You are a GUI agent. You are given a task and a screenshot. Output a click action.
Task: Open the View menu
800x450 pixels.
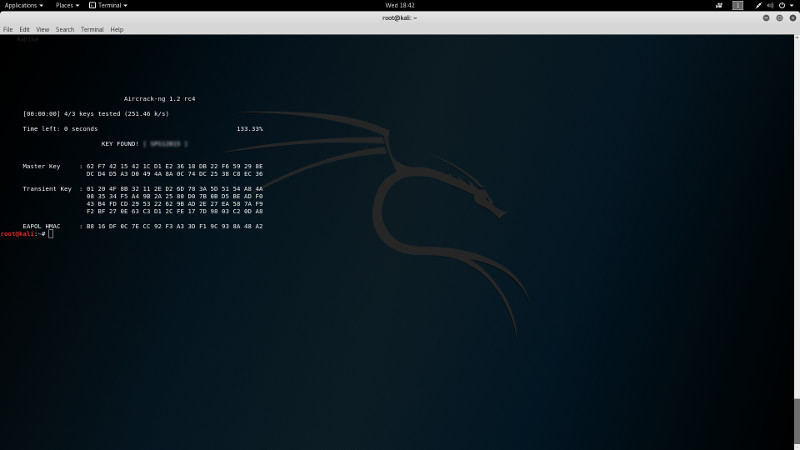(42, 30)
